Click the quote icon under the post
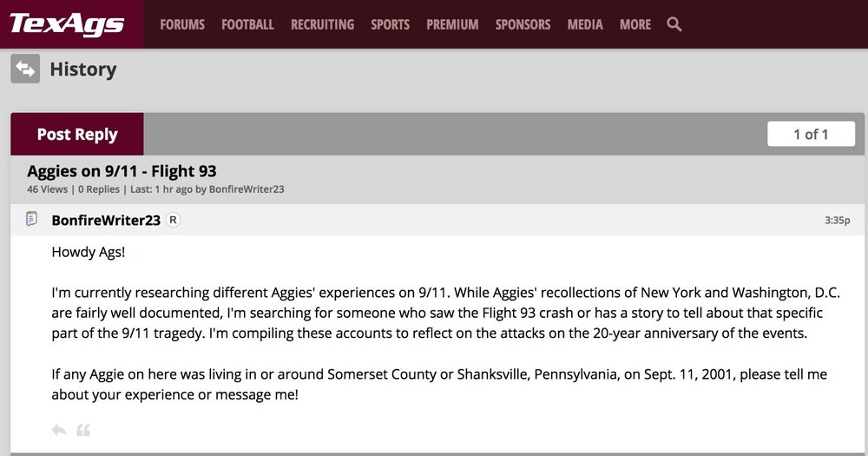Image resolution: width=868 pixels, height=456 pixels. [83, 430]
